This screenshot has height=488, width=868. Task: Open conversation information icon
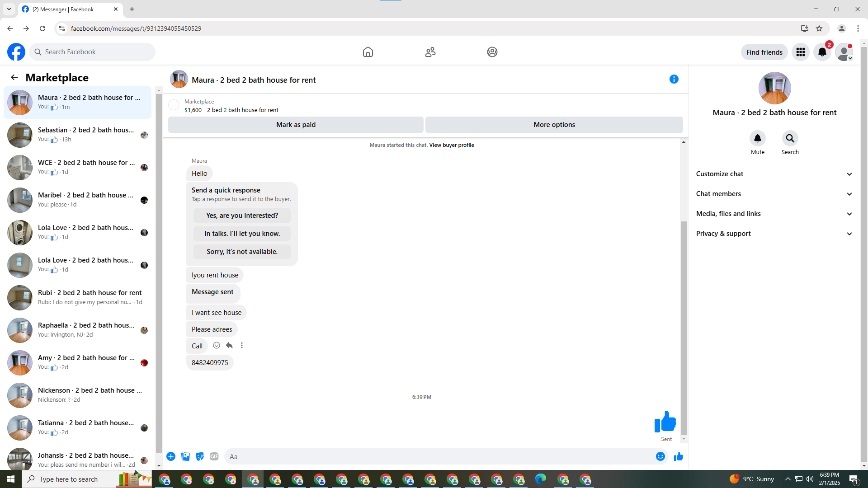click(674, 79)
